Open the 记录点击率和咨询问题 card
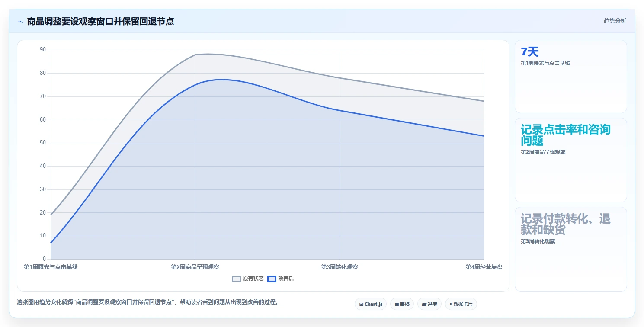The height and width of the screenshot is (327, 644). pyautogui.click(x=571, y=160)
